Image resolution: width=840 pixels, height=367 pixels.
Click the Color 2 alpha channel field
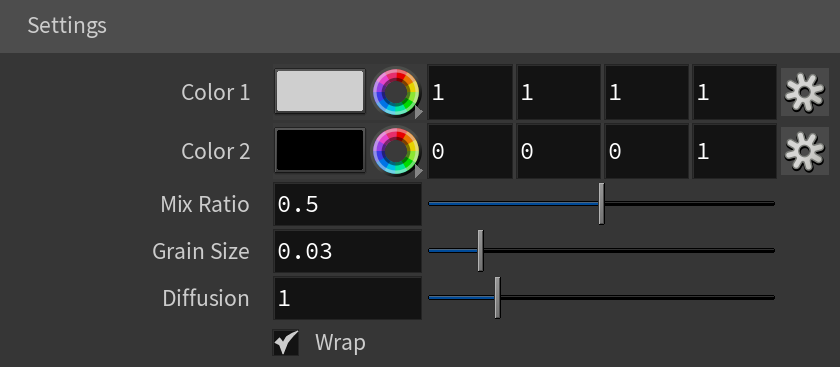coord(734,152)
